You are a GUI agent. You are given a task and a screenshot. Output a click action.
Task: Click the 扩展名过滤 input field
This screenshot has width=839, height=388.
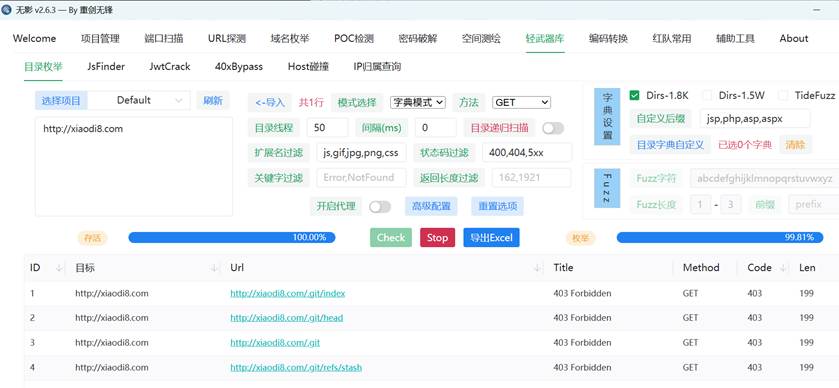pyautogui.click(x=361, y=153)
